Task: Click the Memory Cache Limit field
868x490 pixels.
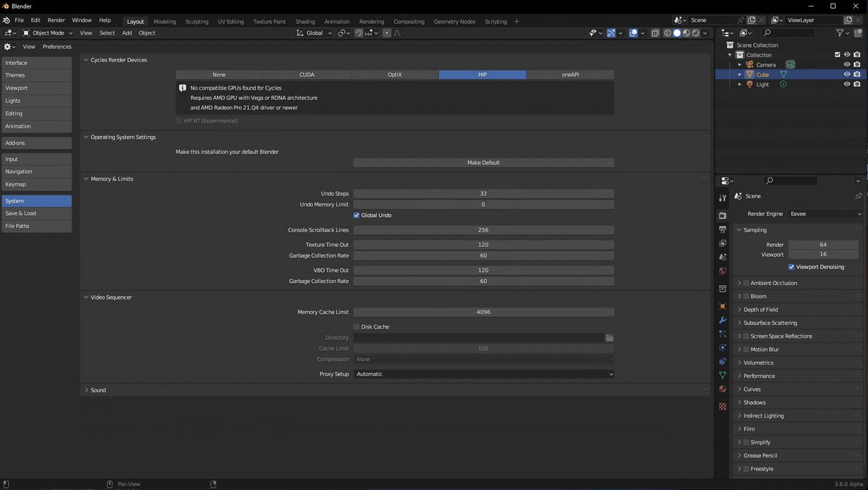Action: pyautogui.click(x=484, y=313)
